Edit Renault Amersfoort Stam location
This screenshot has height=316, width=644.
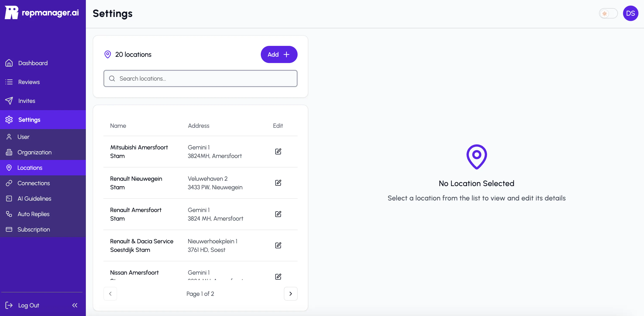278,214
